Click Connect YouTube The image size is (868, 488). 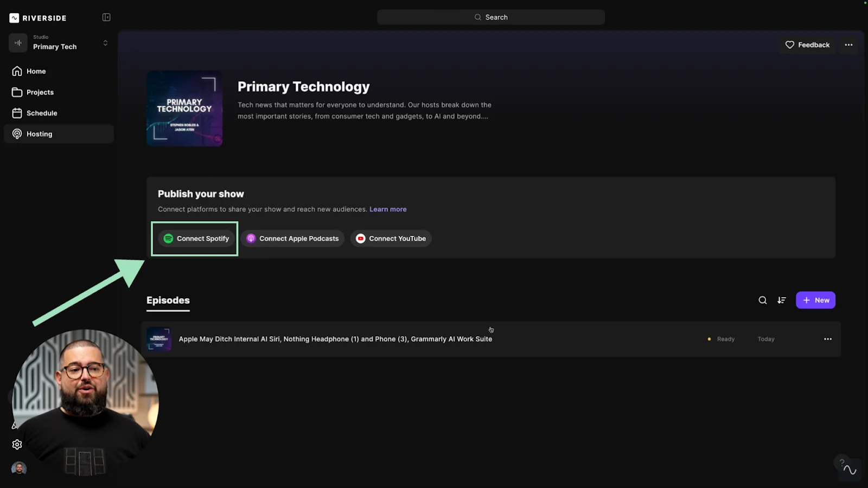391,239
